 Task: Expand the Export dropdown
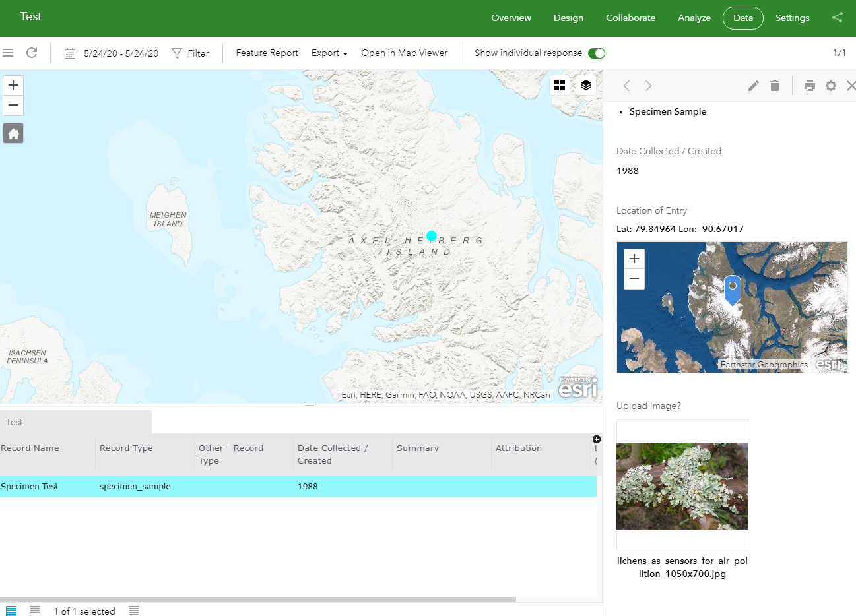tap(329, 53)
